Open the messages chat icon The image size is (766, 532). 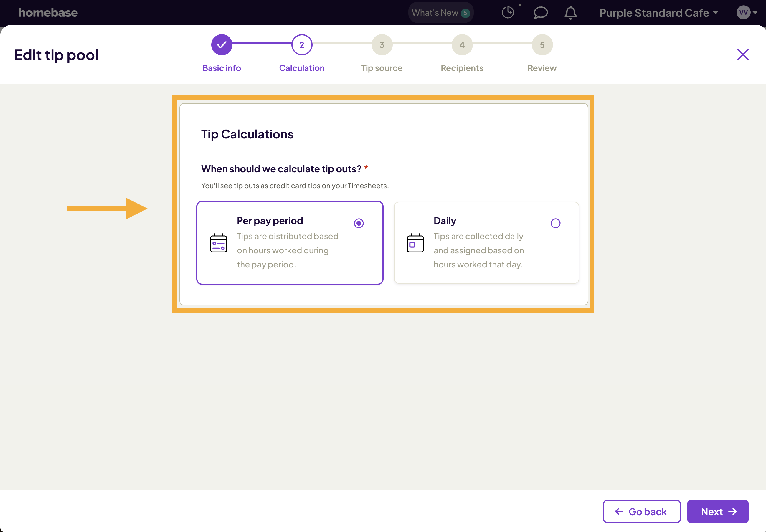pyautogui.click(x=540, y=12)
